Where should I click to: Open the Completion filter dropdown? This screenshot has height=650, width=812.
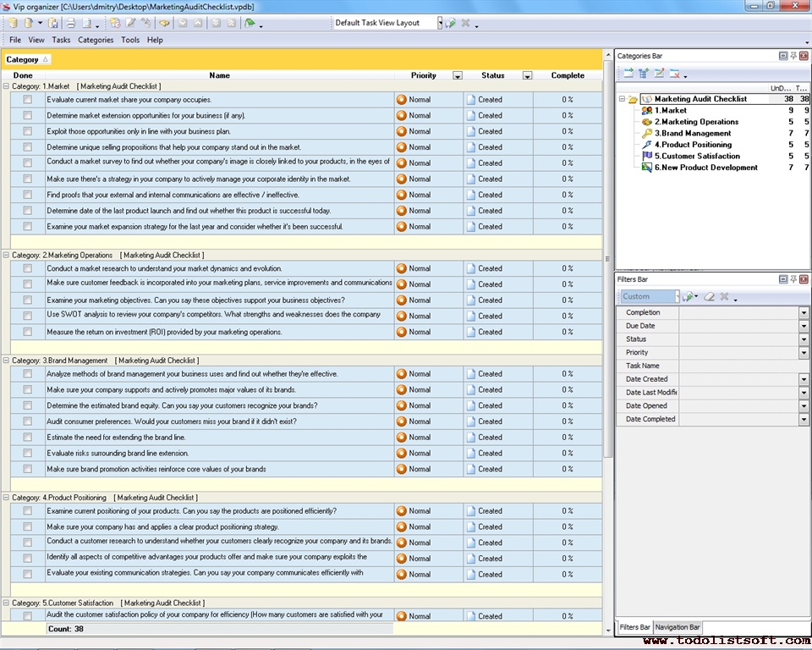[804, 313]
